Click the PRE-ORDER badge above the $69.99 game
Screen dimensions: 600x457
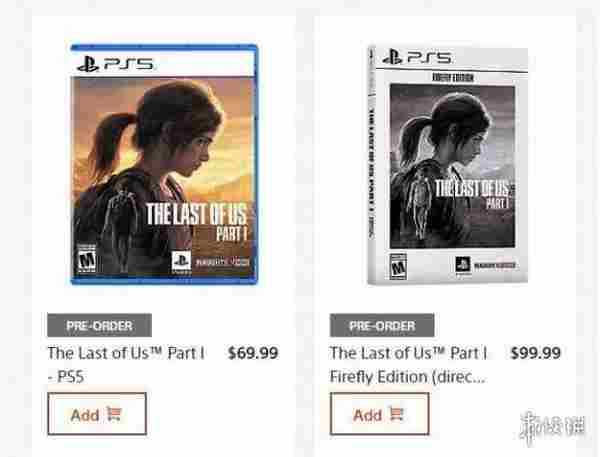(104, 325)
